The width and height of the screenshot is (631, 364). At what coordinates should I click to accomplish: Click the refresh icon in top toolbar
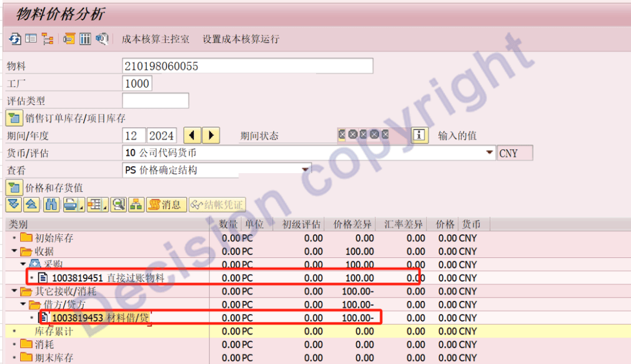click(x=15, y=39)
